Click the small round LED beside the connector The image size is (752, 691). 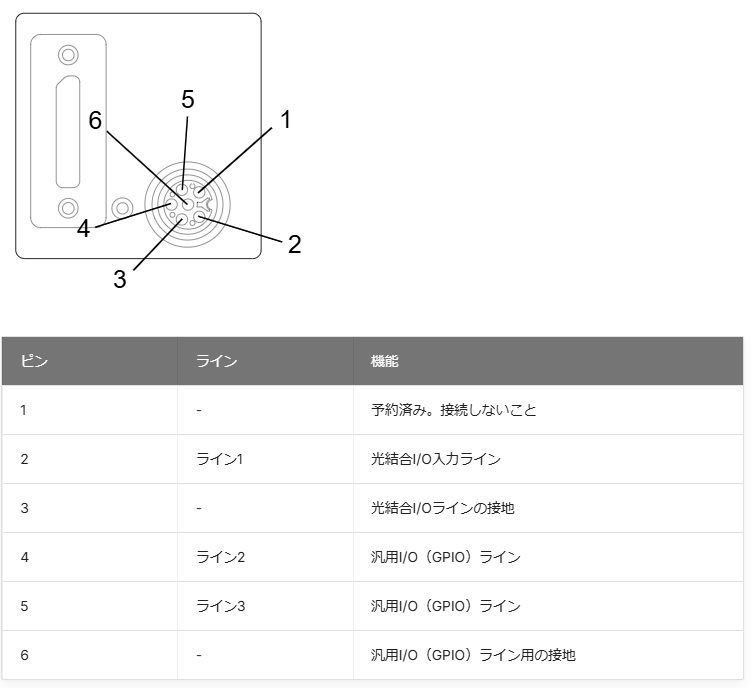(122, 208)
